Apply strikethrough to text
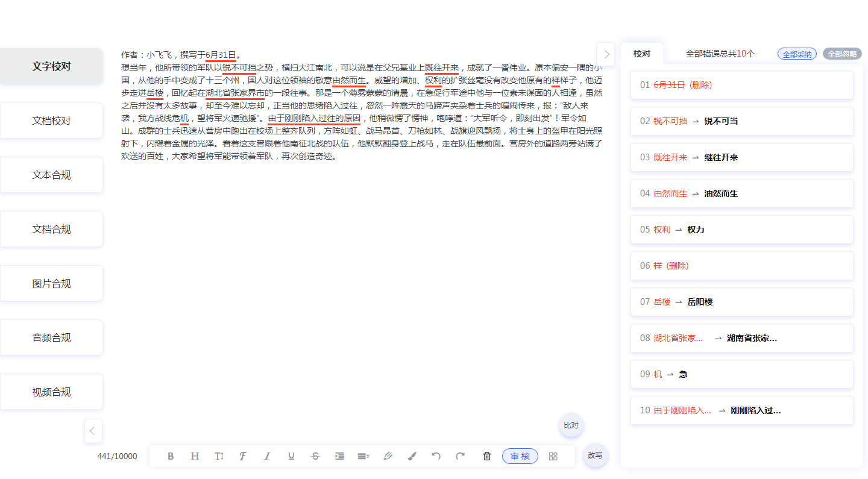Image resolution: width=868 pixels, height=479 pixels. [x=315, y=456]
